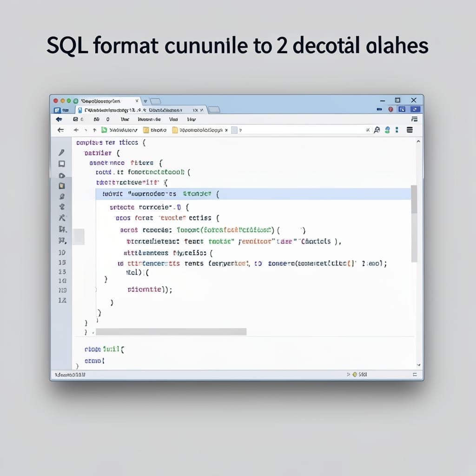Open the green bookmark icon in address row
Screen dimensions: 476x476
(x=104, y=130)
